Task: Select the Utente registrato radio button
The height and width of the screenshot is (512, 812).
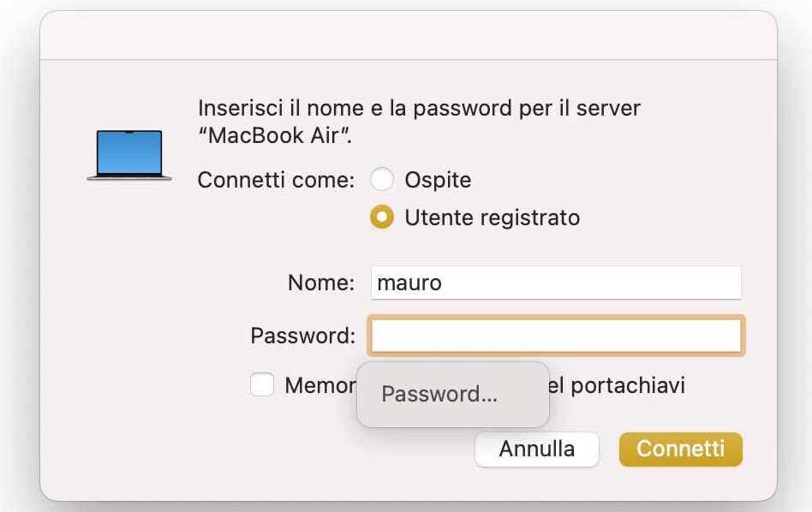Action: click(382, 217)
